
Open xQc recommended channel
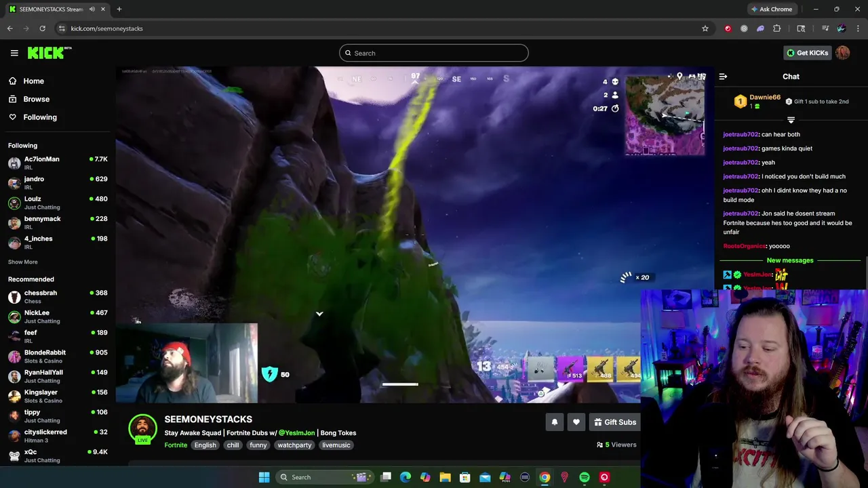click(x=58, y=455)
